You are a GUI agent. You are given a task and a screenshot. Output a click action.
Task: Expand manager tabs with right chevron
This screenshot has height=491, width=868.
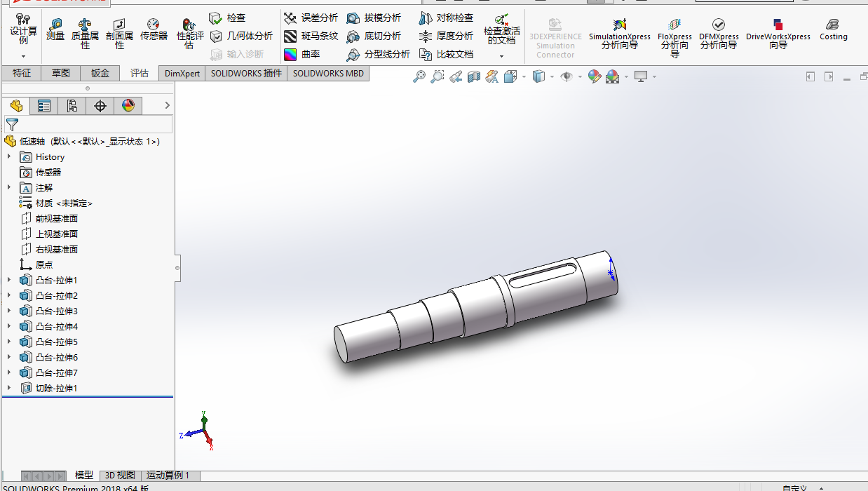[x=167, y=106]
